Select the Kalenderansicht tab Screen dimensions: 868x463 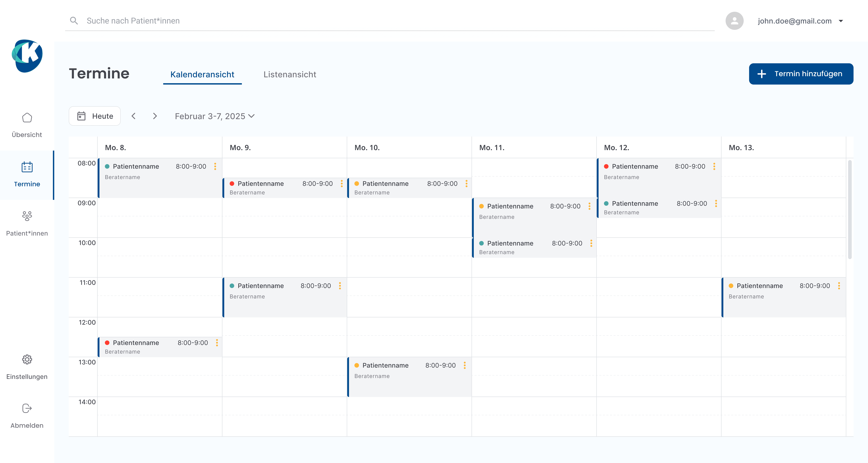(x=202, y=74)
